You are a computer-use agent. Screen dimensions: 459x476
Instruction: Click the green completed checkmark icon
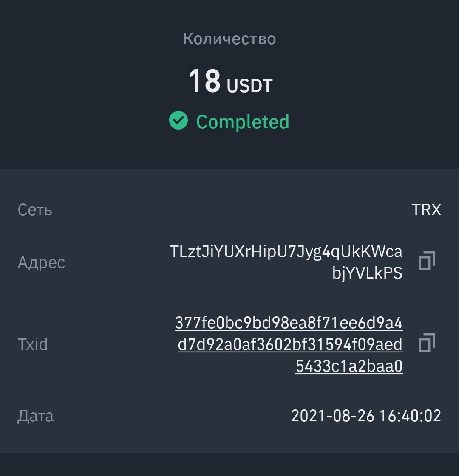pos(178,120)
